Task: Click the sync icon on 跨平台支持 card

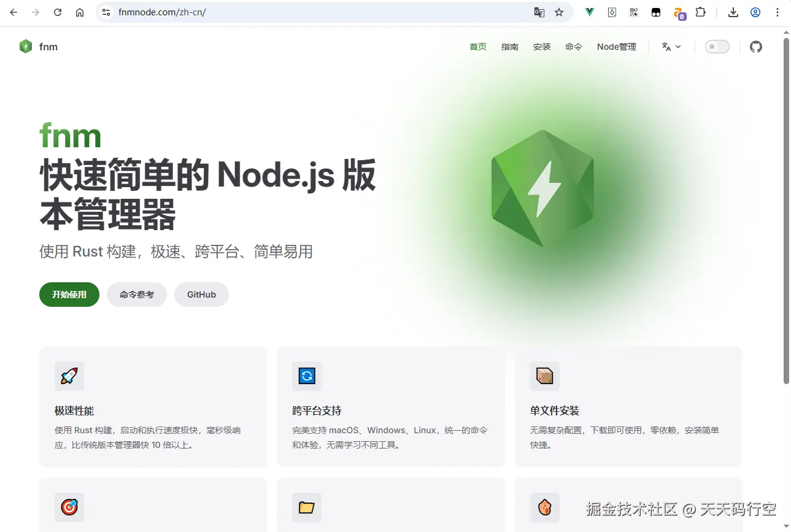Action: (x=307, y=376)
